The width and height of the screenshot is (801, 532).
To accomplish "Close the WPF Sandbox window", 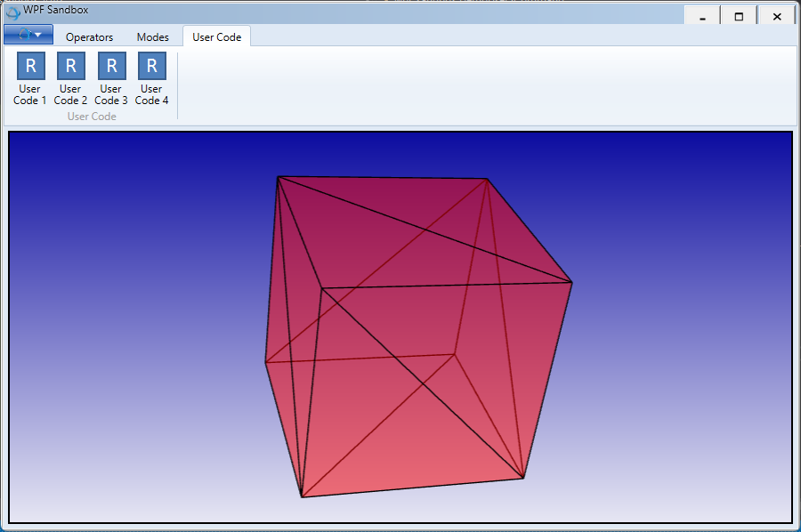I will tap(776, 16).
